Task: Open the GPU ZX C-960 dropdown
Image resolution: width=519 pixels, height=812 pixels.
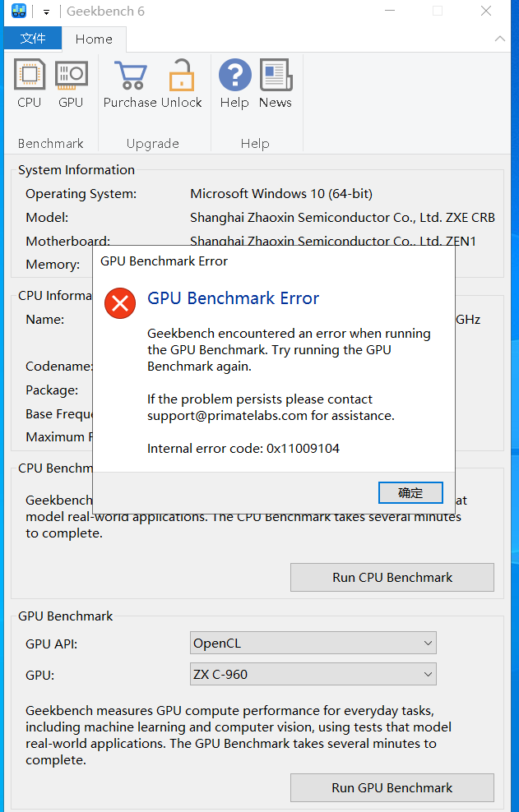Action: coord(313,674)
